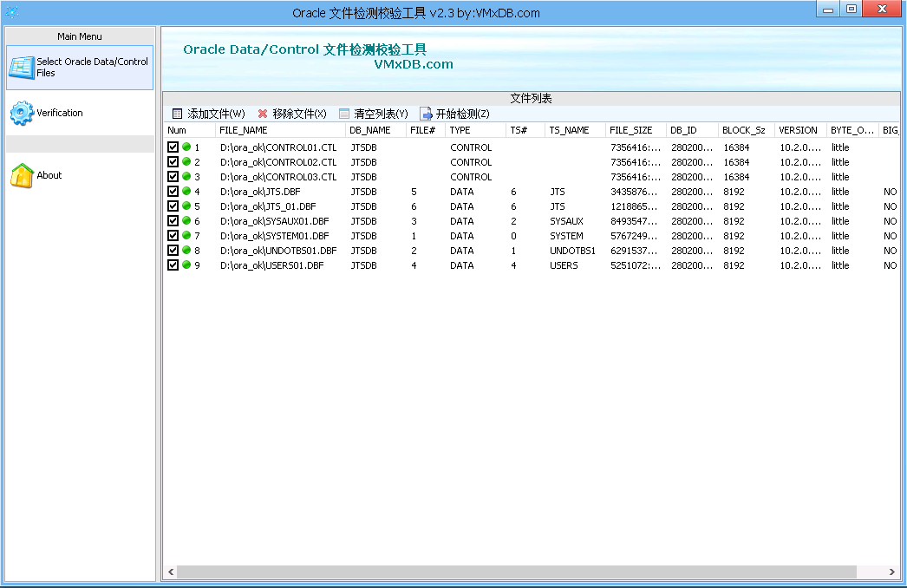This screenshot has width=907, height=588.
Task: Click green status dot for UNDOTBS01.DBF row
Action: tap(186, 251)
